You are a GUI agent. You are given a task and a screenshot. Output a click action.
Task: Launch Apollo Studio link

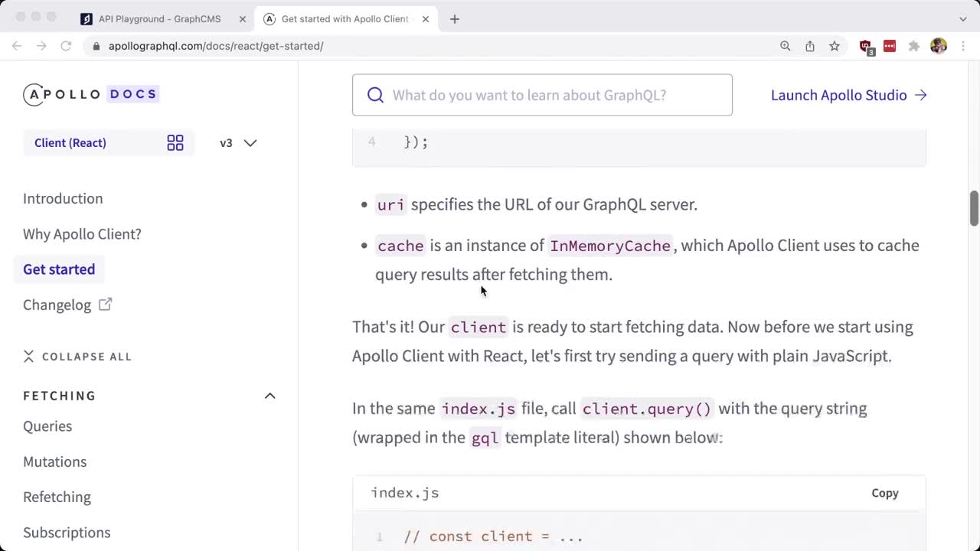pos(848,95)
